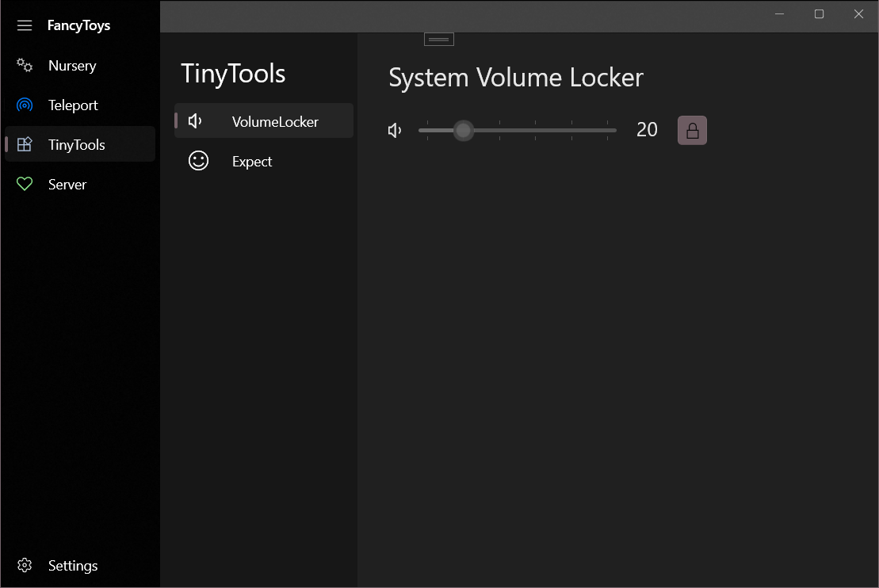This screenshot has width=879, height=588.
Task: Click the volume value showing 20
Action: [647, 129]
